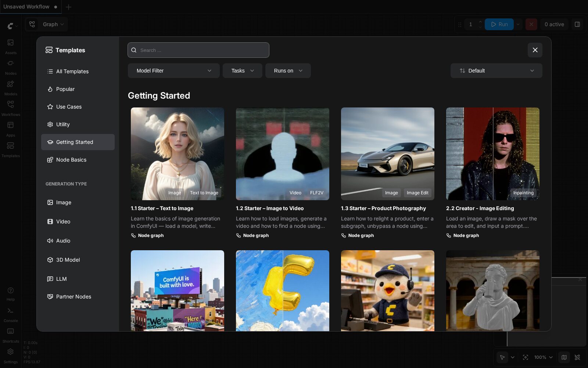This screenshot has width=588, height=368.
Task: Expand the cursor tool mode chevron
Action: pyautogui.click(x=513, y=357)
